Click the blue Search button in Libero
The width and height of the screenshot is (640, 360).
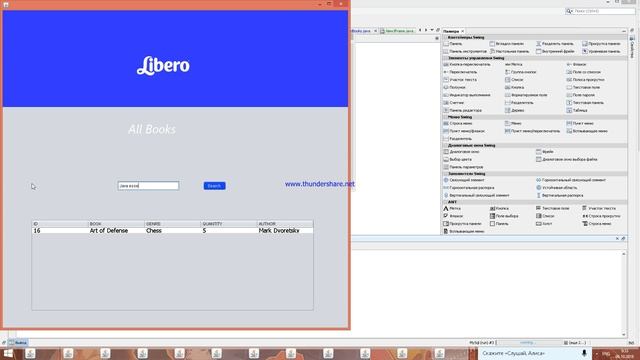[214, 186]
